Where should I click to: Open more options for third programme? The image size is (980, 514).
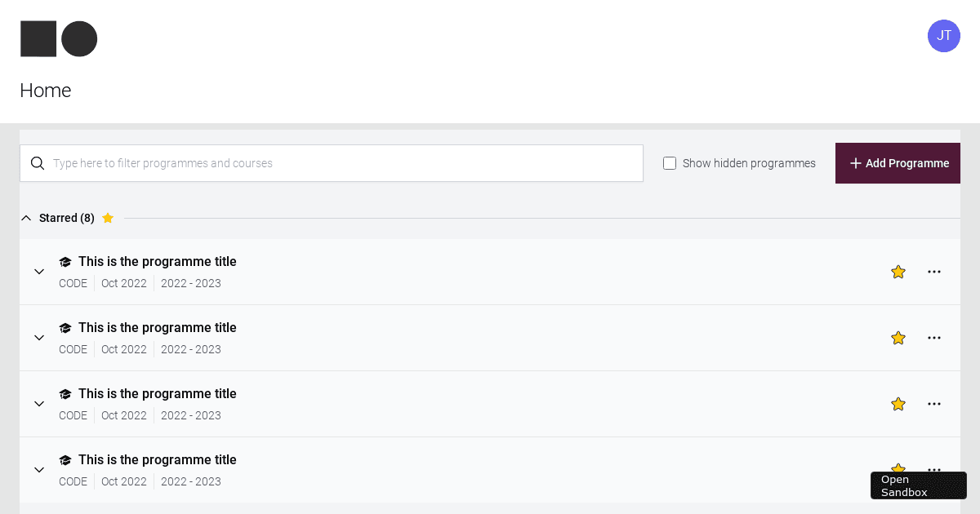(934, 404)
